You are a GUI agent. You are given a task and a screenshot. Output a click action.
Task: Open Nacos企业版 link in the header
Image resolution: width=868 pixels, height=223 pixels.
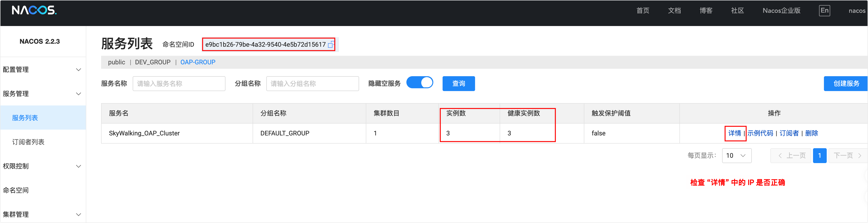tap(781, 10)
